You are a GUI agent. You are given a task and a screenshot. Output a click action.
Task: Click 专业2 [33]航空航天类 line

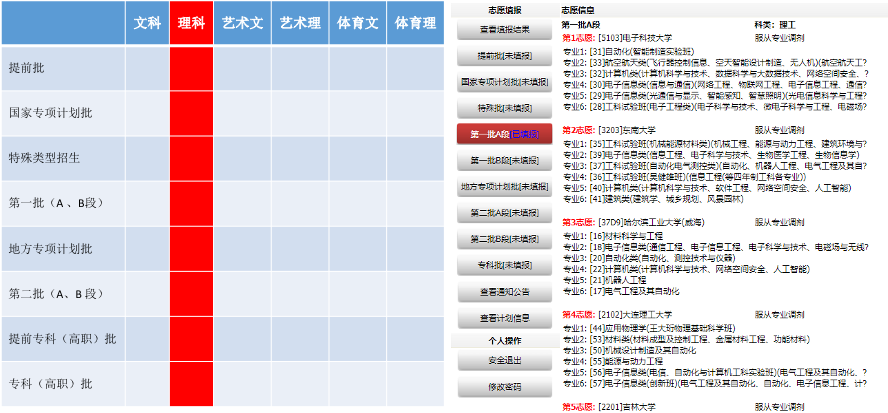click(715, 62)
